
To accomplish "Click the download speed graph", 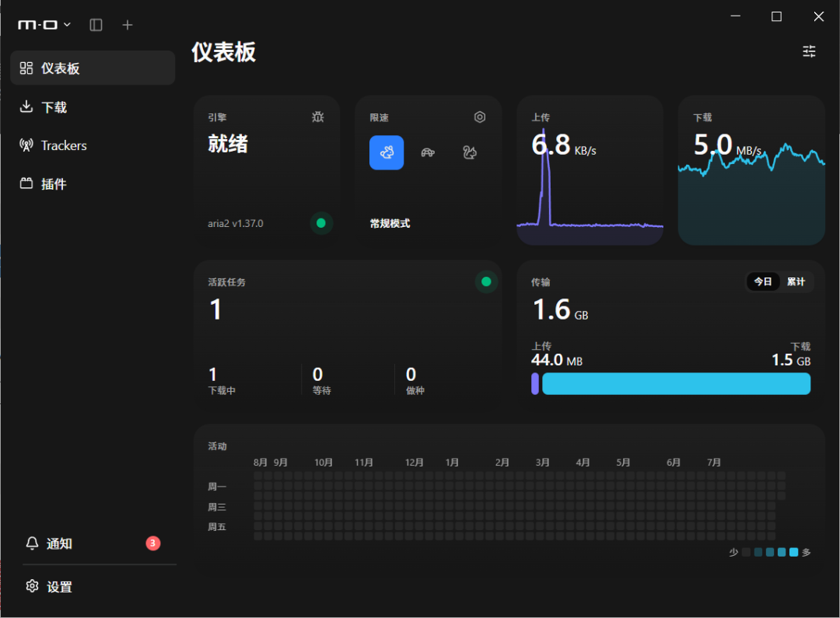I will [x=751, y=194].
